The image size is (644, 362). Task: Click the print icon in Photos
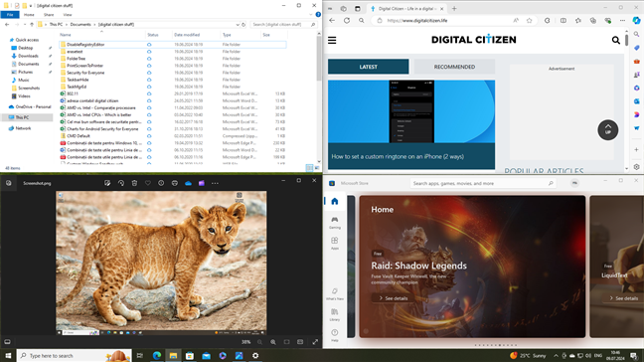[175, 183]
